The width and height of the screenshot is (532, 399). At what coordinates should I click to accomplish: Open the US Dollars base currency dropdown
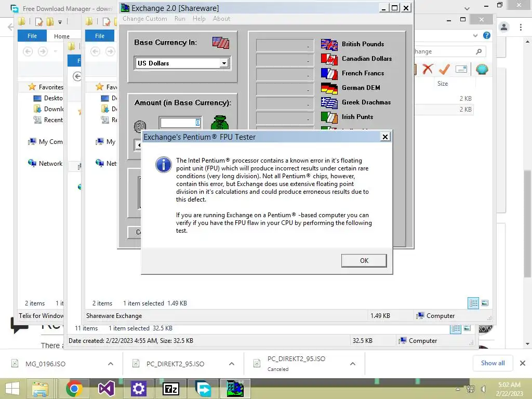pyautogui.click(x=224, y=63)
